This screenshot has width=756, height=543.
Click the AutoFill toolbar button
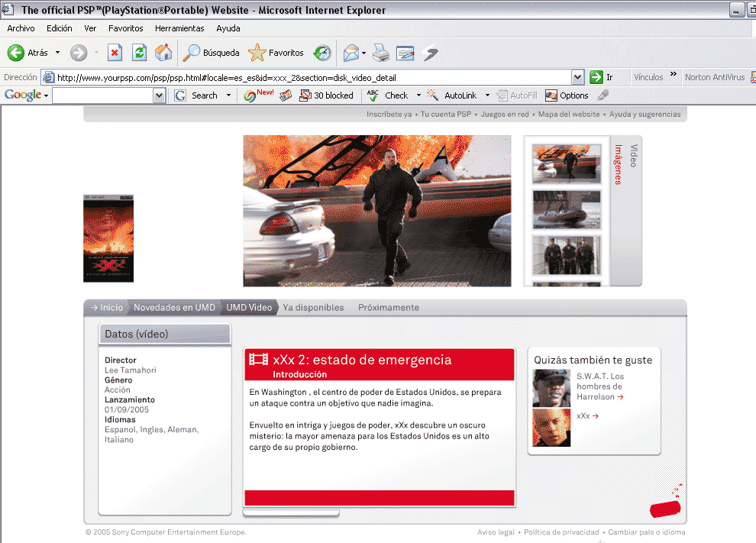point(517,95)
